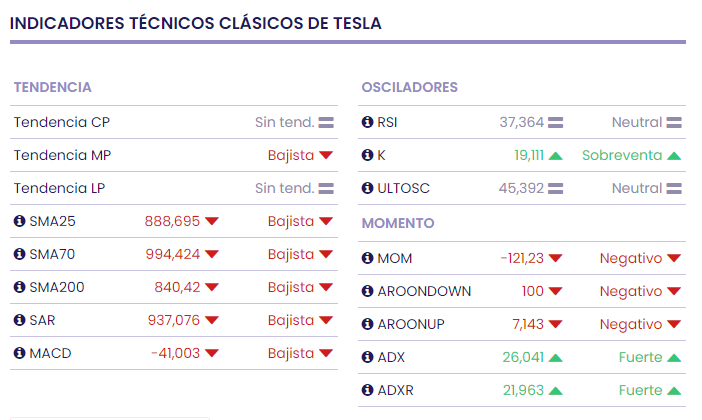Click the neutral bars icon for Tendencia LP
The height and width of the screenshot is (420, 702).
coord(326,188)
